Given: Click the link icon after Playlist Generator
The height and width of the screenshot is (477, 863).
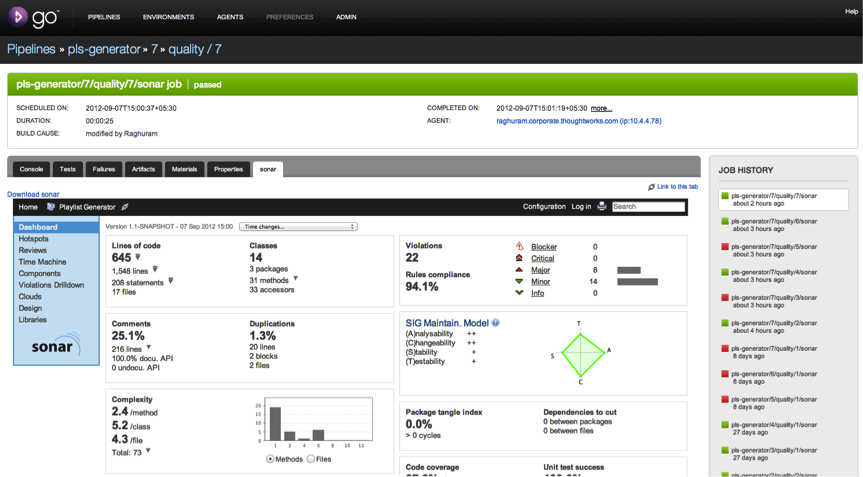Looking at the screenshot, I should [125, 207].
